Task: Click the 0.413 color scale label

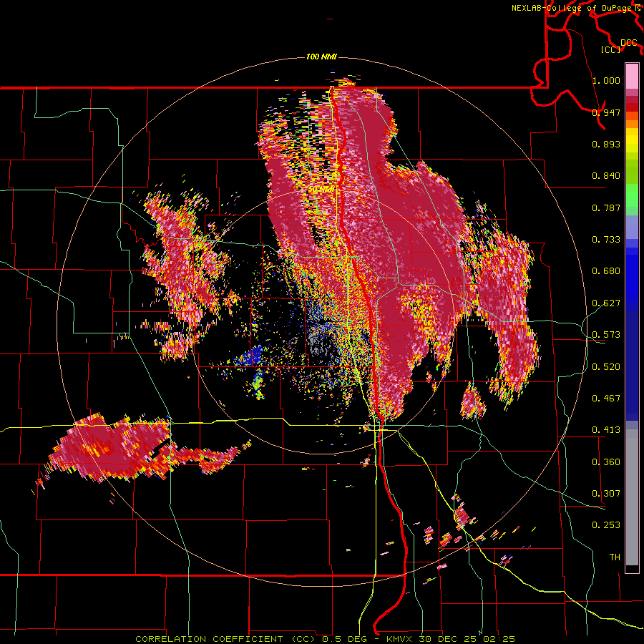Action: tap(606, 430)
